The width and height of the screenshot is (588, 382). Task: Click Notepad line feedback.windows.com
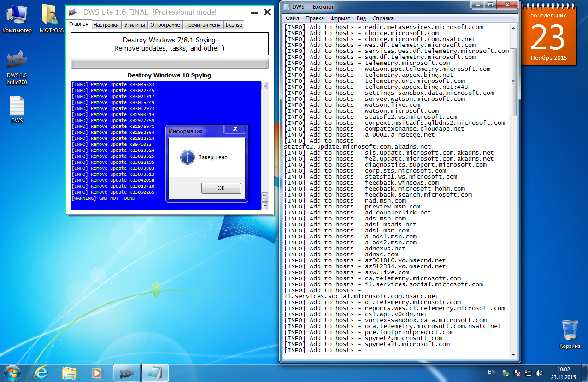361,183
